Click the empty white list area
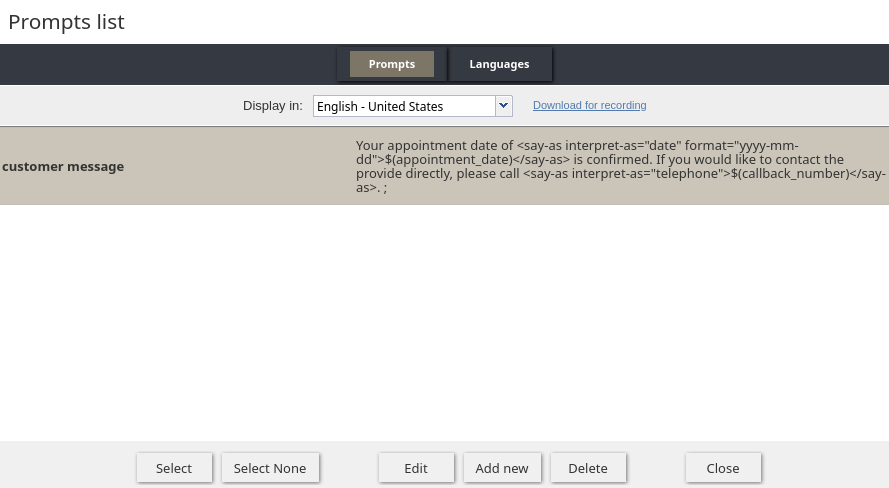The height and width of the screenshot is (488, 889). coord(444,320)
